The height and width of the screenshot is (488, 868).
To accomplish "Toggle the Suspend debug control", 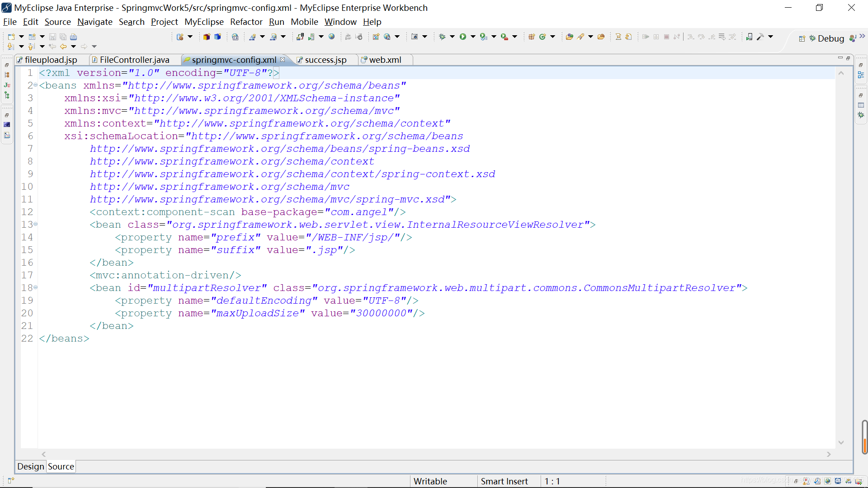I will point(656,37).
